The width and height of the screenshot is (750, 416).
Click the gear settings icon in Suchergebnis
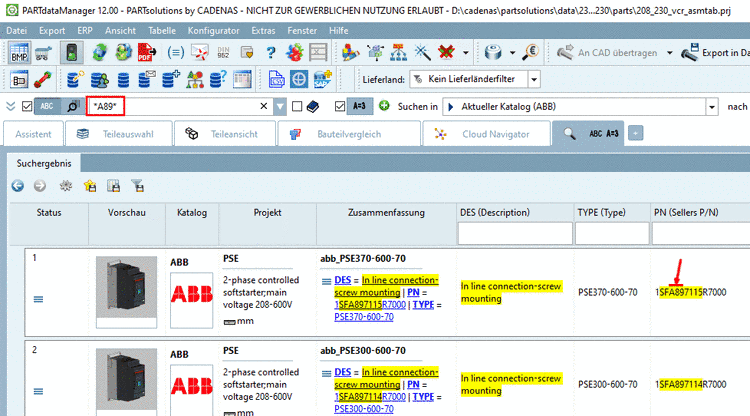[66, 186]
